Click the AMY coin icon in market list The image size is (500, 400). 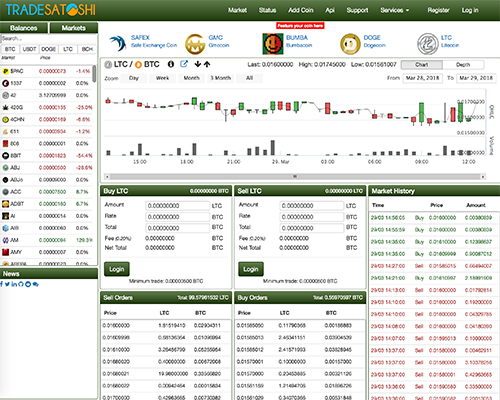[5, 252]
